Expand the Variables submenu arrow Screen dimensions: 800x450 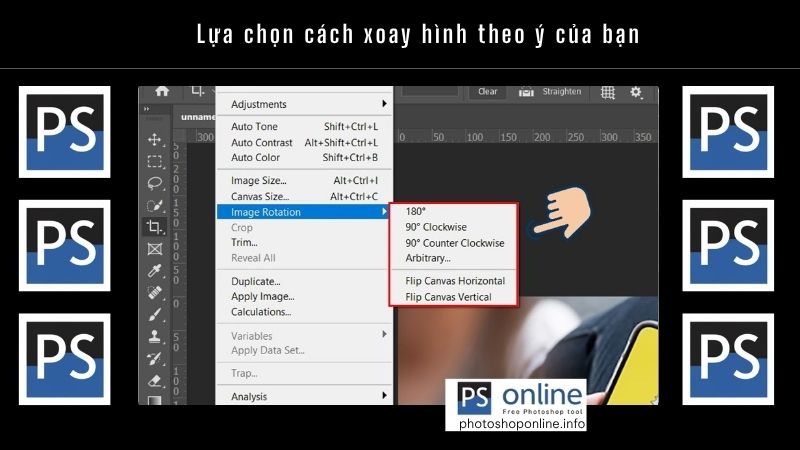[384, 334]
